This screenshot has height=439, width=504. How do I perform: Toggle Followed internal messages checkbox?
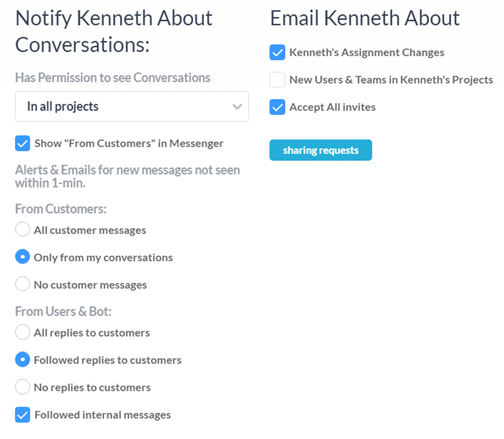tap(23, 415)
